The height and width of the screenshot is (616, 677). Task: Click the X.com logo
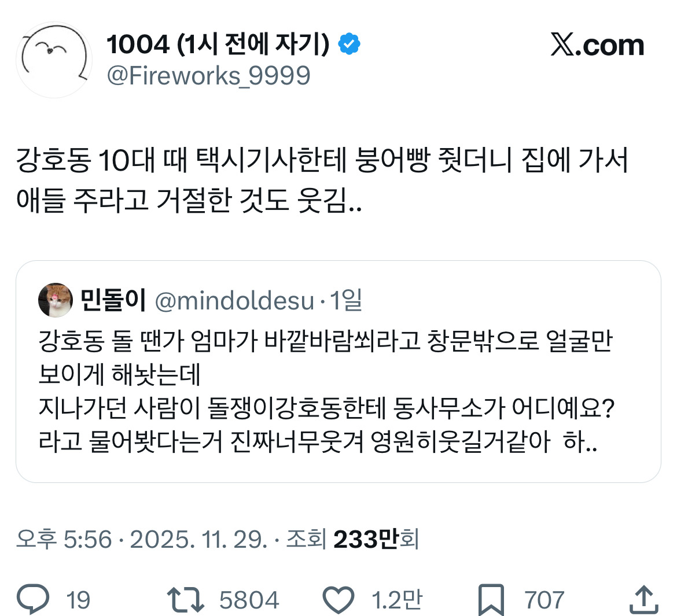597,45
